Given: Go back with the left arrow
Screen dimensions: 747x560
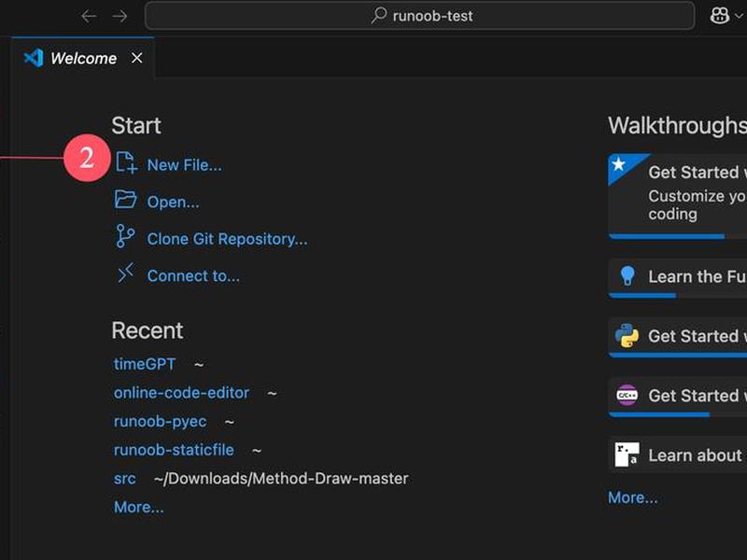Looking at the screenshot, I should (x=89, y=16).
